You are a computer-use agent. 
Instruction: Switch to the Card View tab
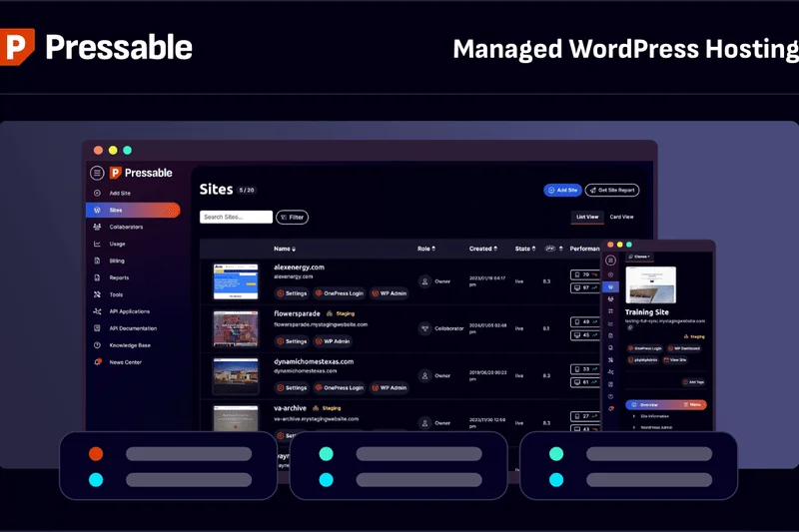pyautogui.click(x=621, y=217)
